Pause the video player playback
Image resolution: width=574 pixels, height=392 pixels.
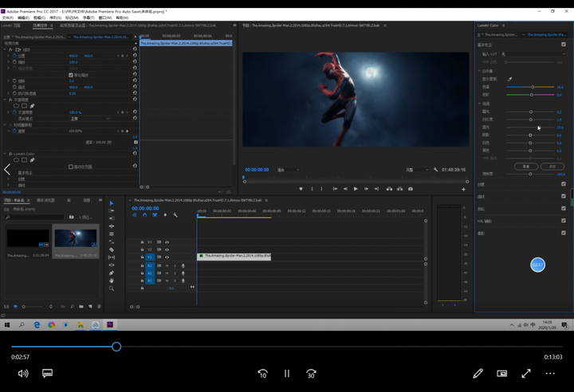[287, 374]
